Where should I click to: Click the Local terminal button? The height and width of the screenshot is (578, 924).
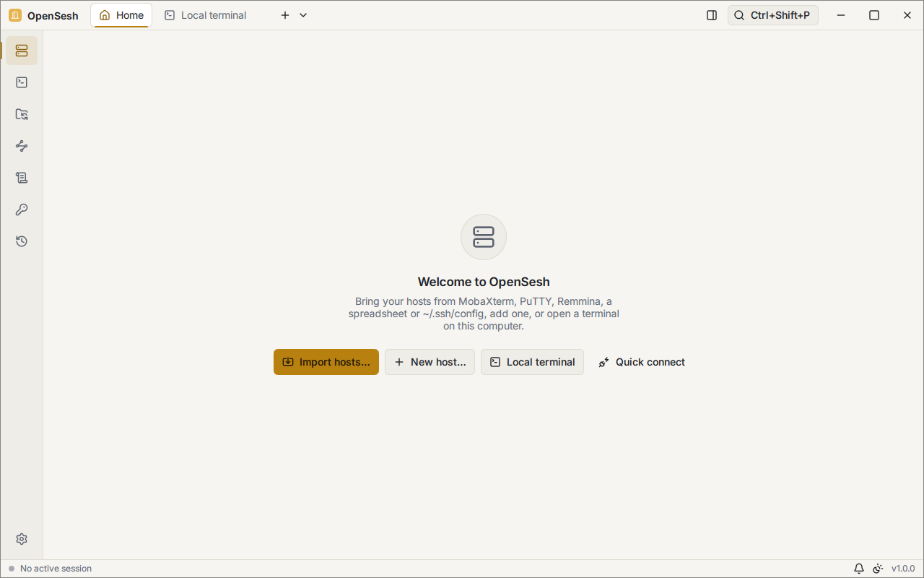point(532,362)
